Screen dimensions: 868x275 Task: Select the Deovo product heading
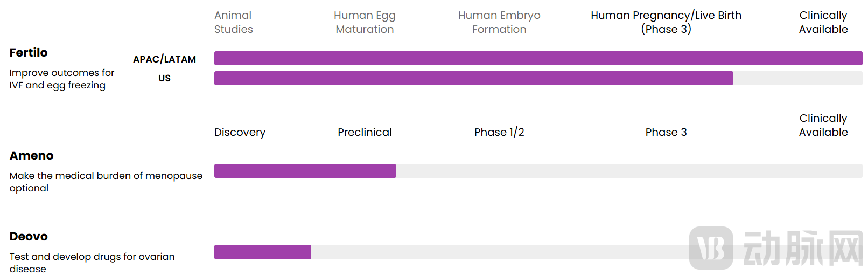click(x=29, y=236)
